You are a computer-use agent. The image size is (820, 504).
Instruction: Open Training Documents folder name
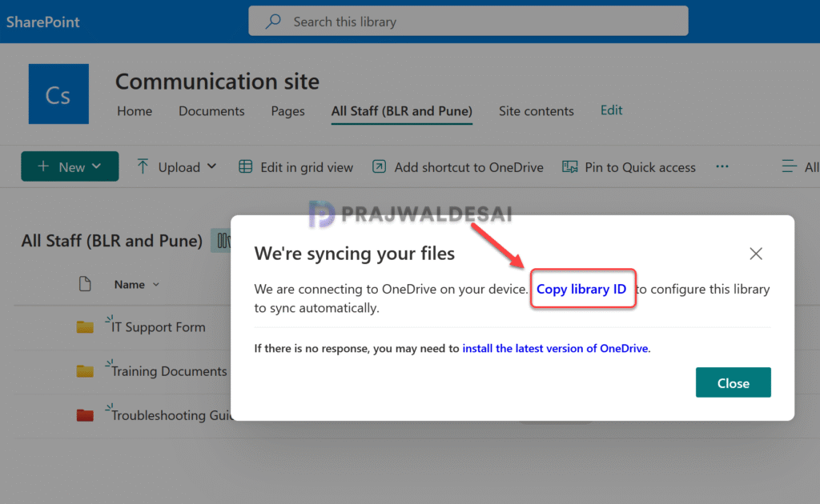click(169, 371)
